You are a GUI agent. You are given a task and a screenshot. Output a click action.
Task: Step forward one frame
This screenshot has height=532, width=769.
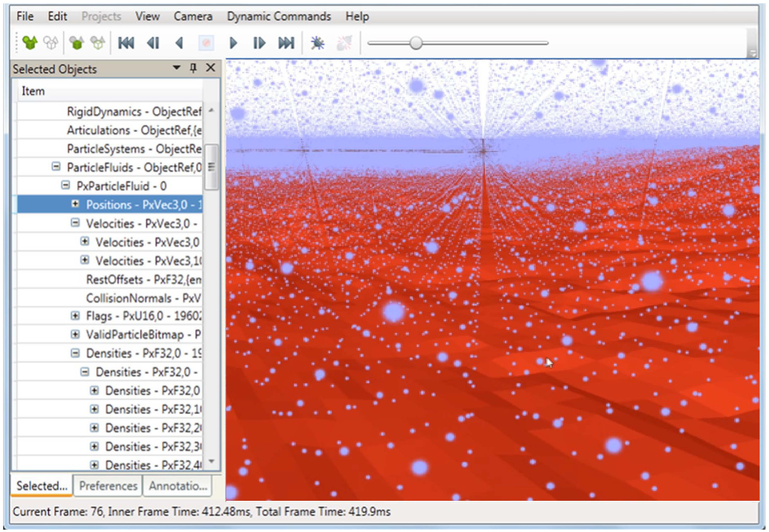(x=259, y=43)
